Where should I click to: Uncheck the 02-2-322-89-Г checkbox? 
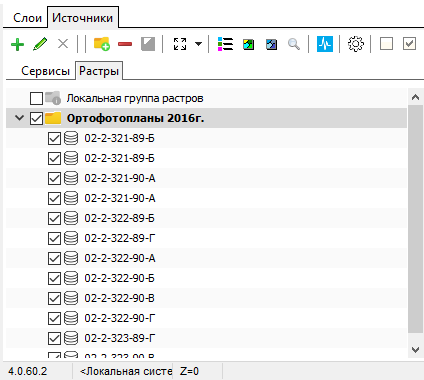coord(54,238)
